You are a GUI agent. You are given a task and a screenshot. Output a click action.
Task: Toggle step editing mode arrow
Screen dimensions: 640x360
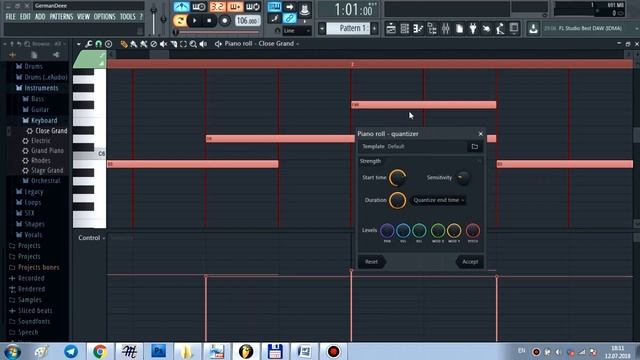289,7
